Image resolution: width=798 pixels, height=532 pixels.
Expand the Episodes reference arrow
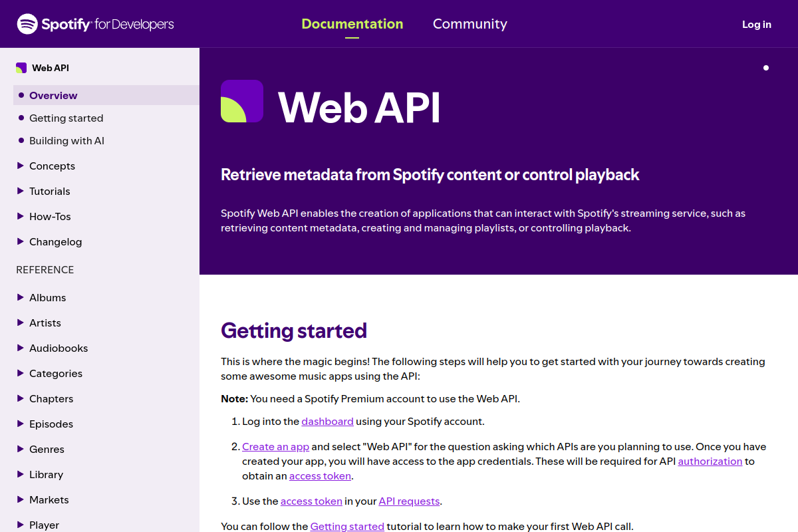(x=21, y=424)
